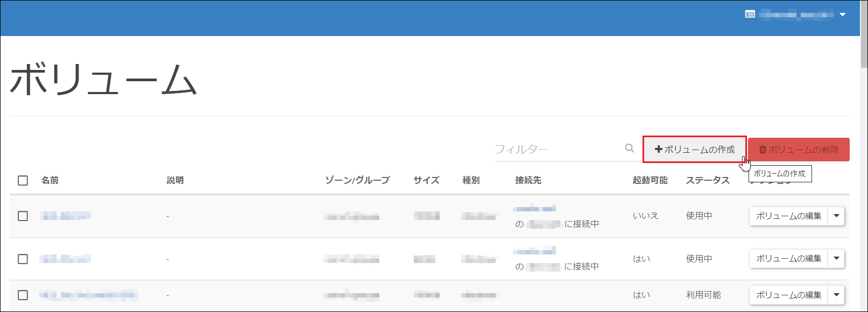868x312 pixels.
Task: Open the first volume's name link
Action: click(x=65, y=216)
